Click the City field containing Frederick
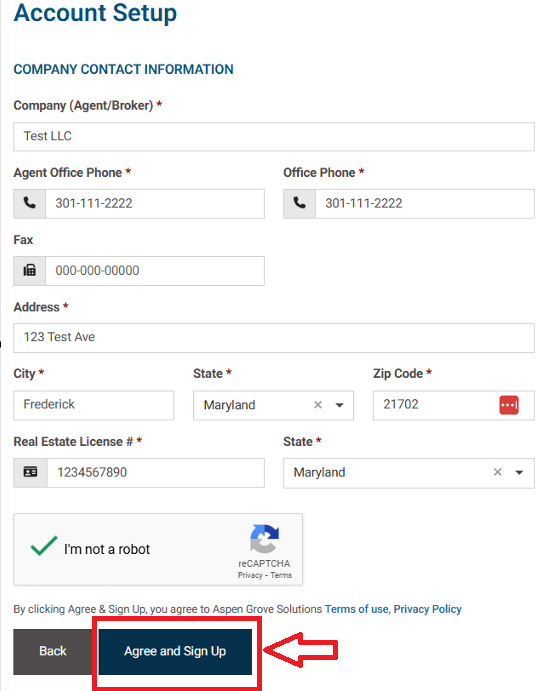 [93, 405]
